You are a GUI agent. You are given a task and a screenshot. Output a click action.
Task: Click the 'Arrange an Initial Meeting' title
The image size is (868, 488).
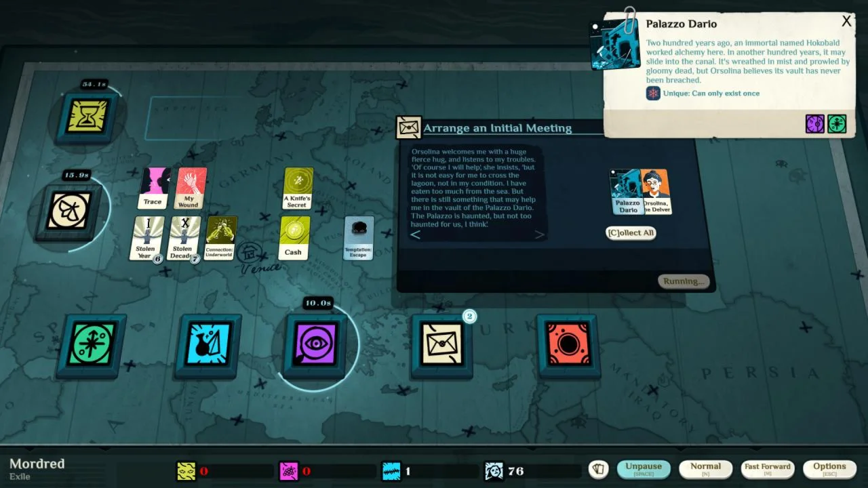[498, 128]
